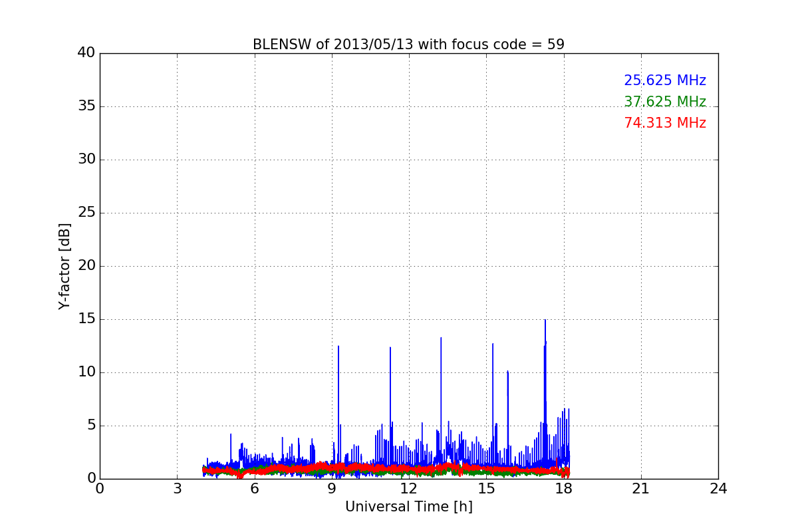Click y-axis tick label '30'
The image size is (798, 532).
(x=86, y=160)
